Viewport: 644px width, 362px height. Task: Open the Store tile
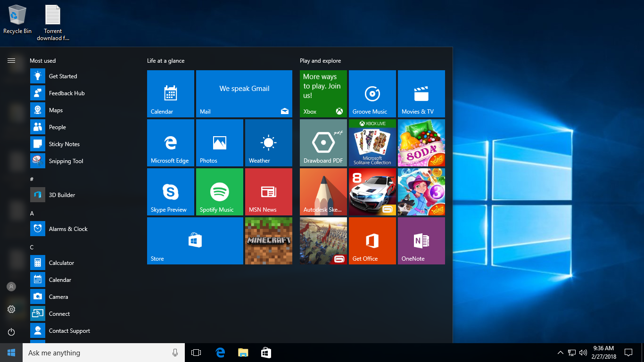[x=195, y=241]
